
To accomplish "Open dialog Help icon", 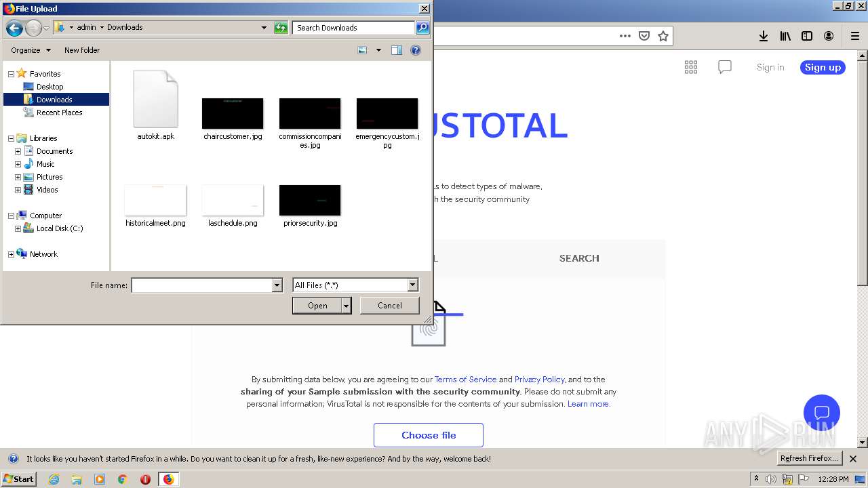I will click(x=416, y=50).
